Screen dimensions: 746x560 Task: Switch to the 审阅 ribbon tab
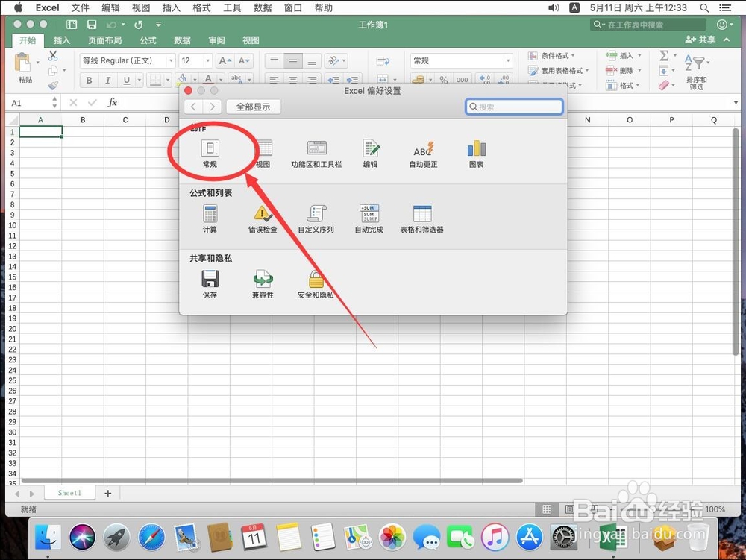tap(216, 40)
